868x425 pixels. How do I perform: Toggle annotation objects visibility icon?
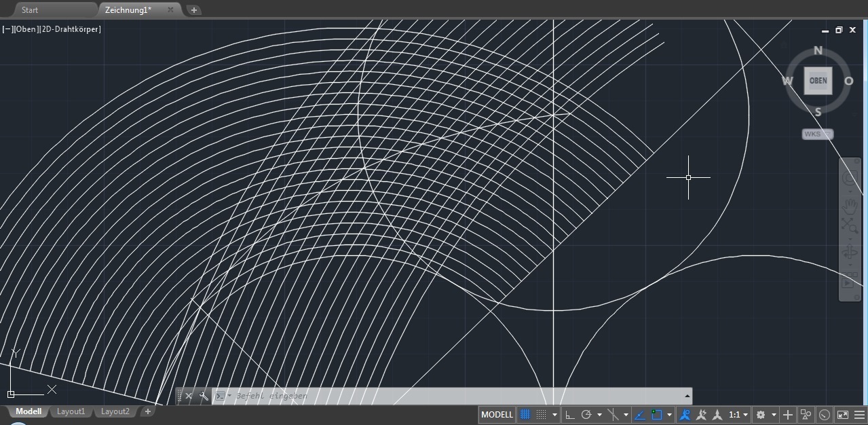tap(684, 415)
